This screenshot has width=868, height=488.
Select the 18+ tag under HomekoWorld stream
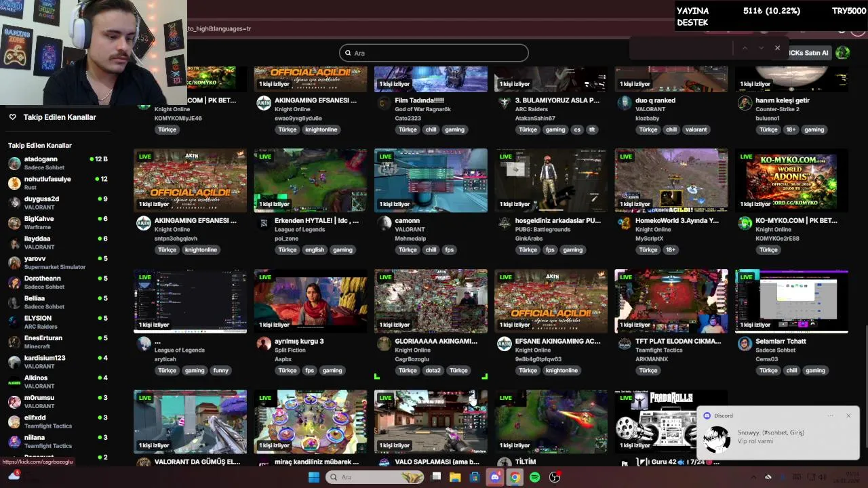coord(671,249)
